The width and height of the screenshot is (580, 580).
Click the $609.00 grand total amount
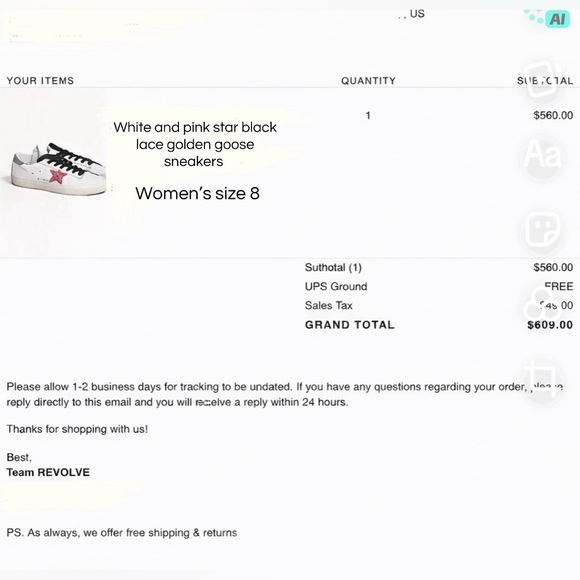pyautogui.click(x=550, y=325)
